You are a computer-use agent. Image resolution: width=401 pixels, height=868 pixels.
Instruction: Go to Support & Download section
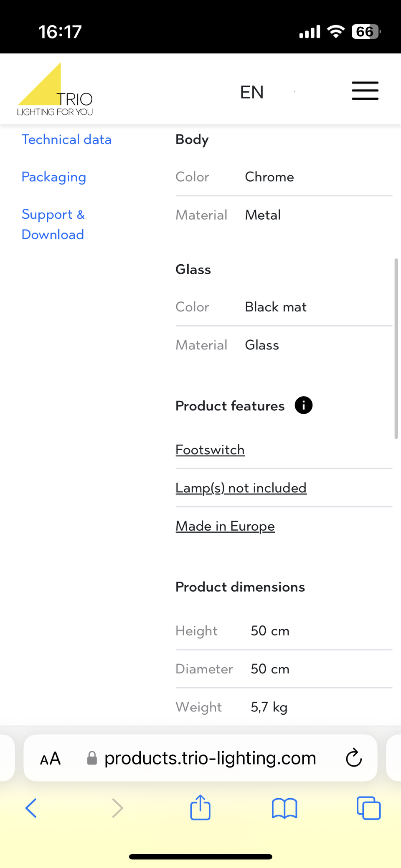click(x=53, y=225)
